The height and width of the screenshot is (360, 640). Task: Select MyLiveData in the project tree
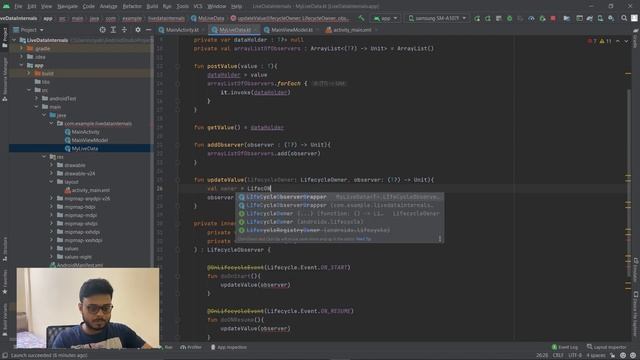click(x=85, y=149)
